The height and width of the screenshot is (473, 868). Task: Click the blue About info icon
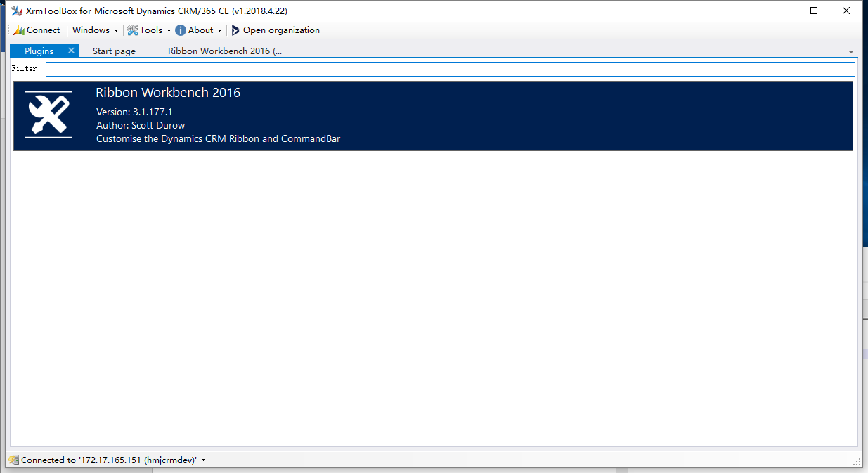(x=181, y=30)
